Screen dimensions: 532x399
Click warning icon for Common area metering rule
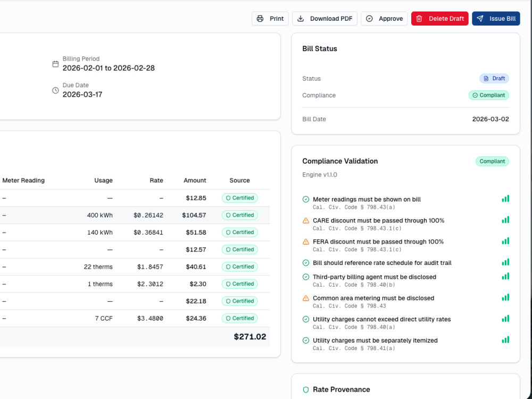pos(306,298)
